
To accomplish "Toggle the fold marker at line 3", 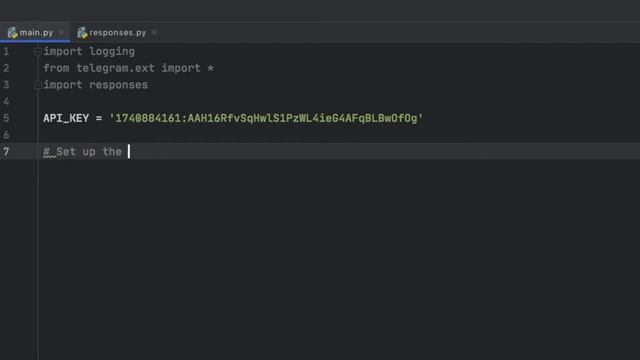I will (38, 85).
